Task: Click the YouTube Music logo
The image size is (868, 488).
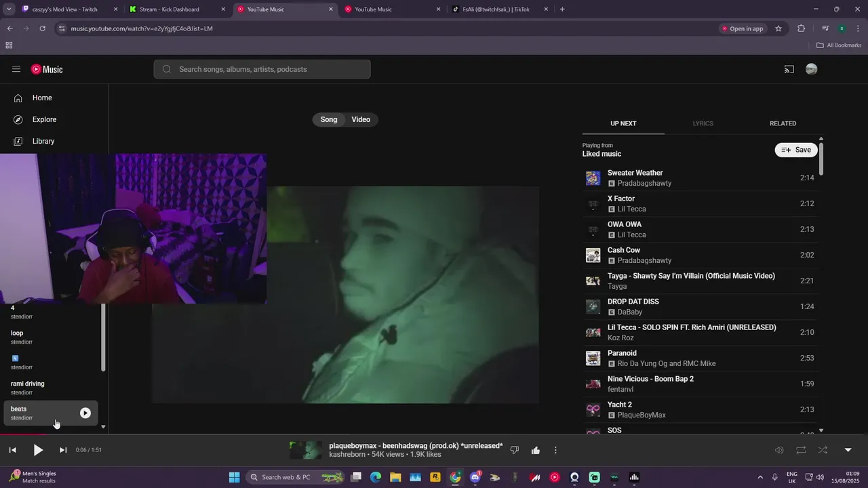Action: point(47,69)
